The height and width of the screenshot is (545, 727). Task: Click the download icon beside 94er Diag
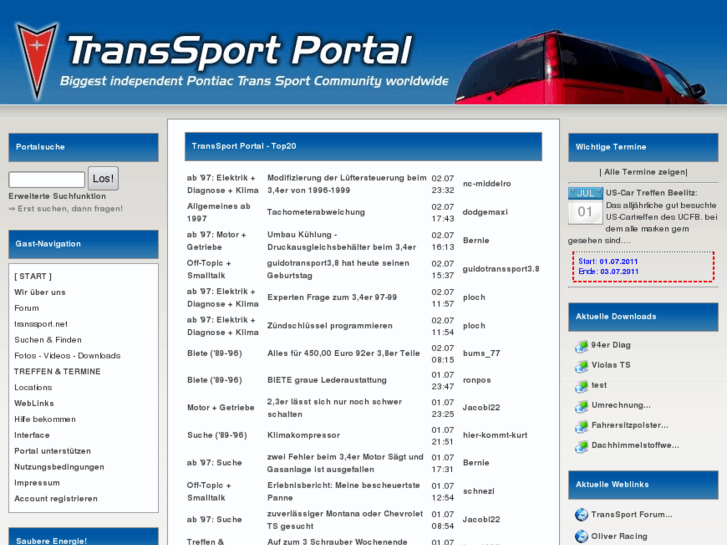coord(581,346)
